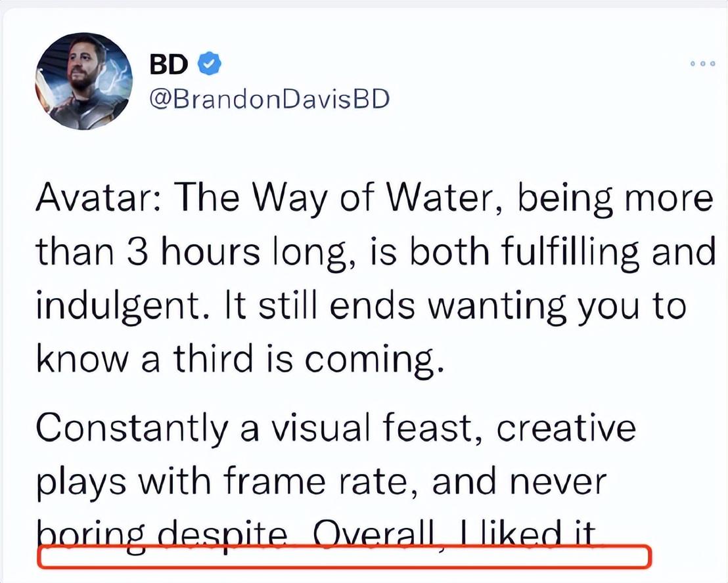
Task: Click the line 'plays with frame rate, and never'
Action: tap(321, 481)
